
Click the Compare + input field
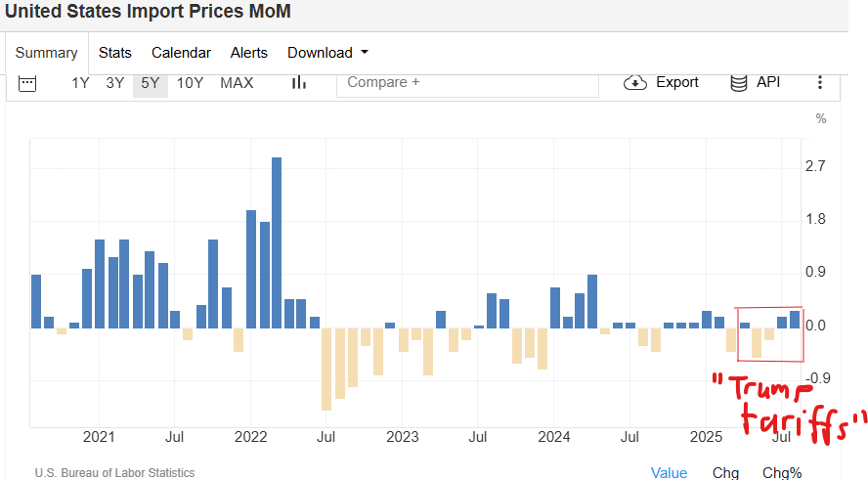click(467, 83)
